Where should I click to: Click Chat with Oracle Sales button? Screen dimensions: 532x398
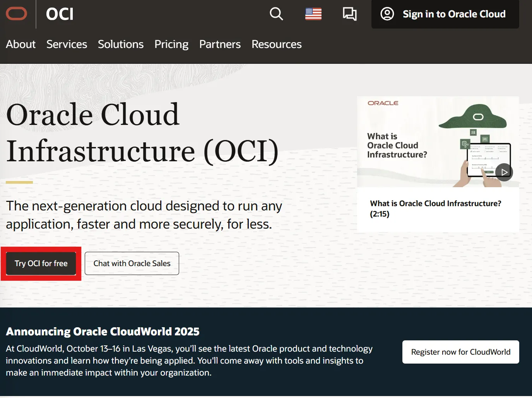tap(132, 263)
